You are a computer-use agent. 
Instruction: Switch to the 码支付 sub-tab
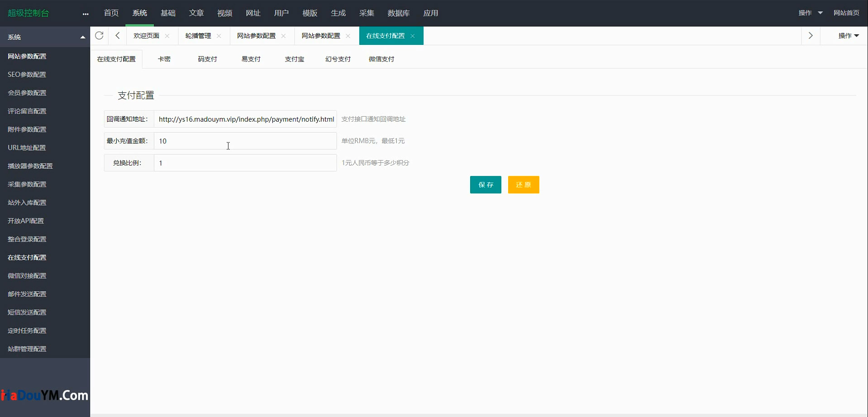click(208, 59)
